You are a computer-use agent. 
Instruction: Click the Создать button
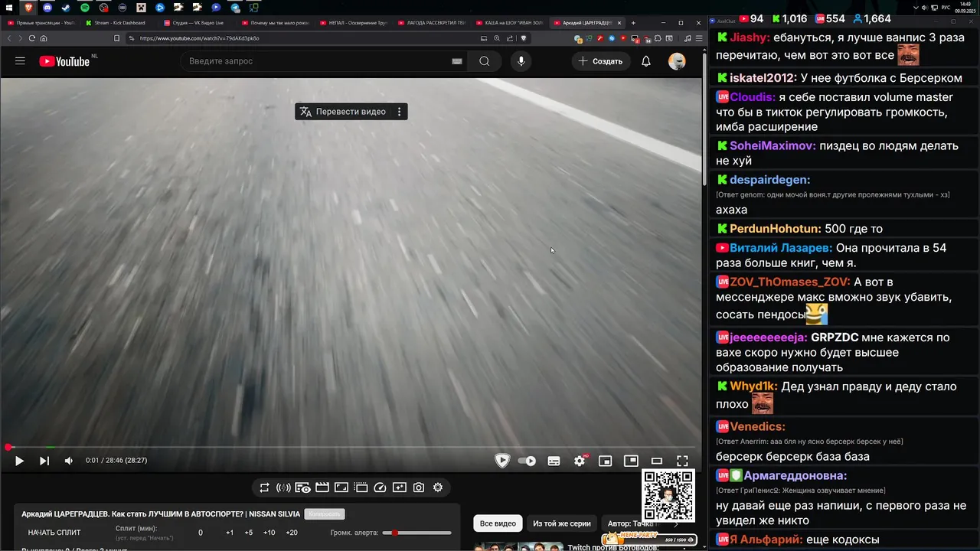click(x=600, y=61)
